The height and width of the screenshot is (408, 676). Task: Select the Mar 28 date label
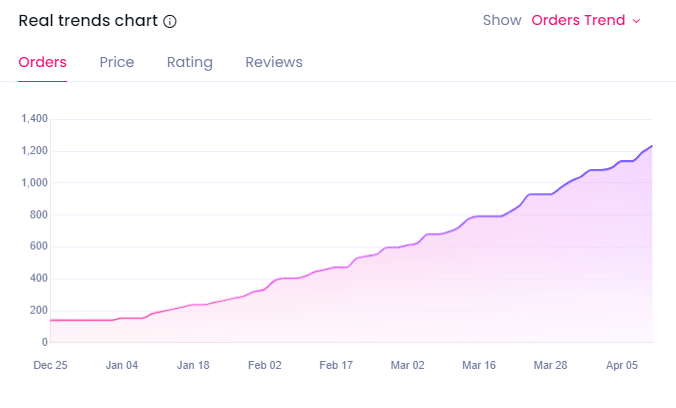[x=550, y=366]
